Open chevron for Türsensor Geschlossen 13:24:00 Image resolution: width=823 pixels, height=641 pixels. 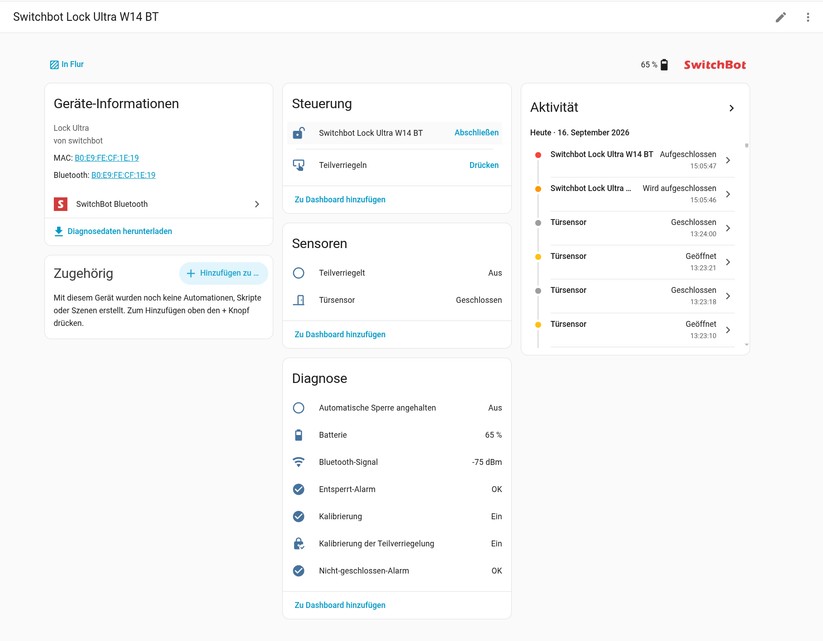728,228
